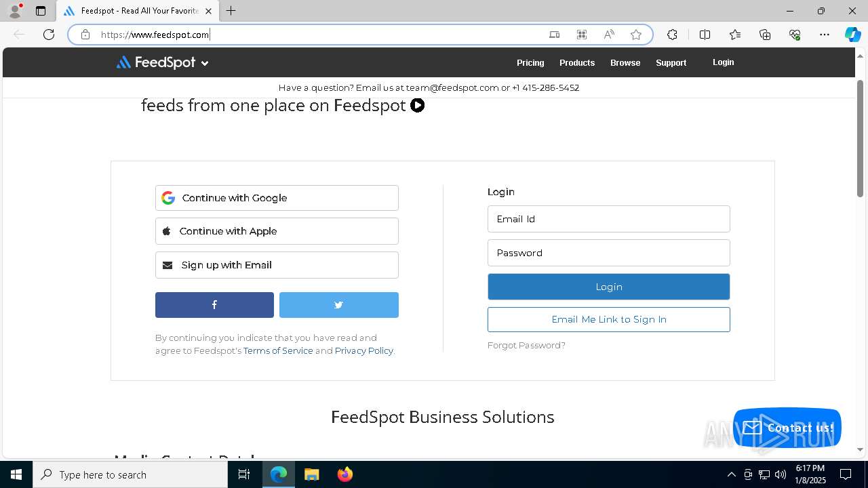868x488 pixels.
Task: Open Terms of Service link
Action: (x=278, y=350)
